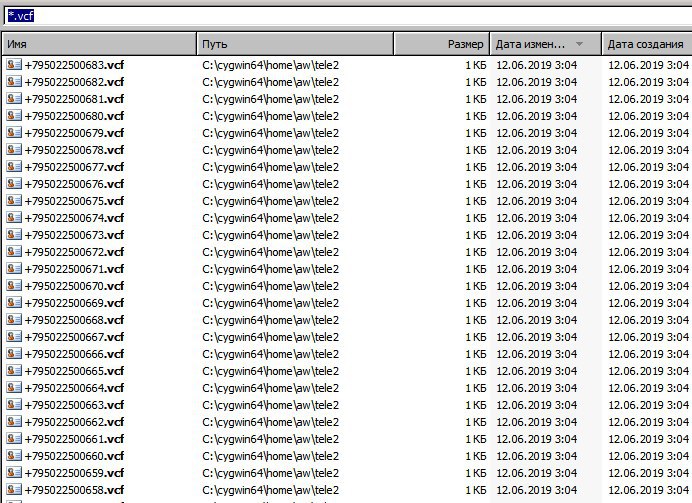Click vCard icon of +795022500667.vcf
The width and height of the screenshot is (692, 503).
14,336
